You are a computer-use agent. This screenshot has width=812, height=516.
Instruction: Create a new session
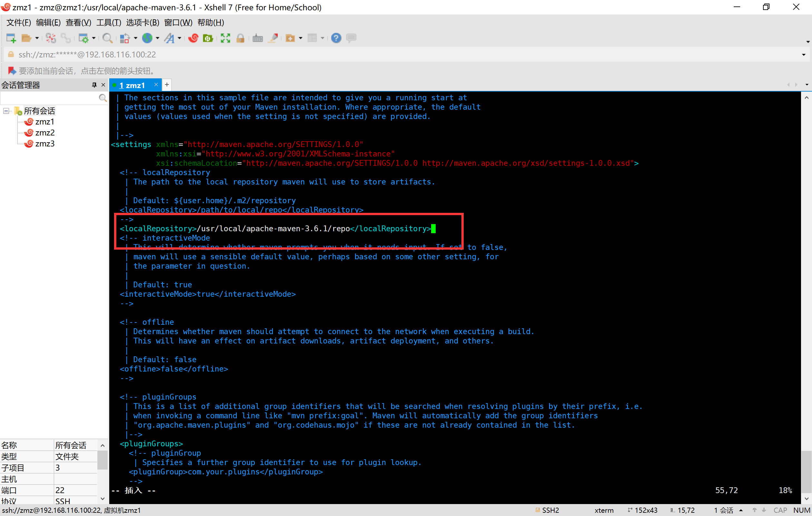(11, 38)
